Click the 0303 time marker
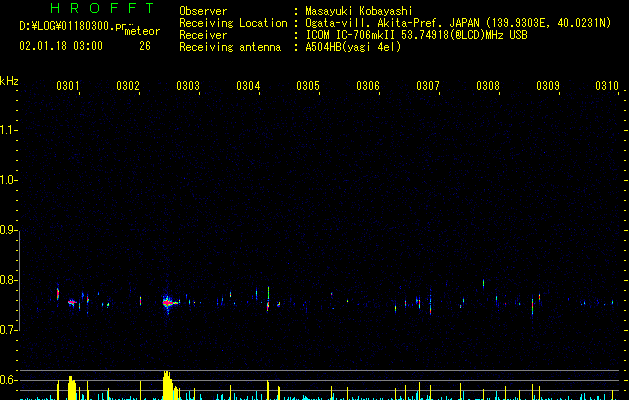The height and width of the screenshot is (400, 629). pos(188,86)
